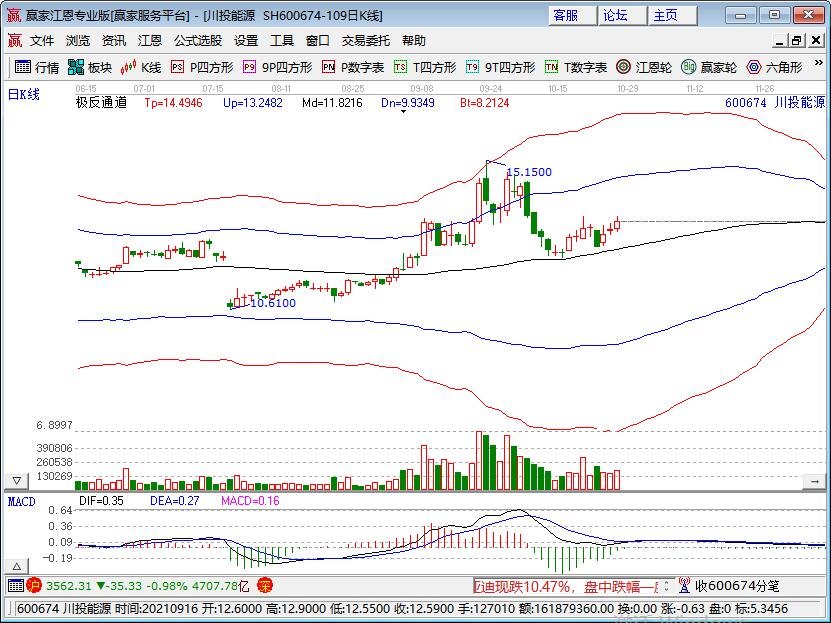Open the 板块 sector list
The height and width of the screenshot is (623, 831).
(89, 67)
